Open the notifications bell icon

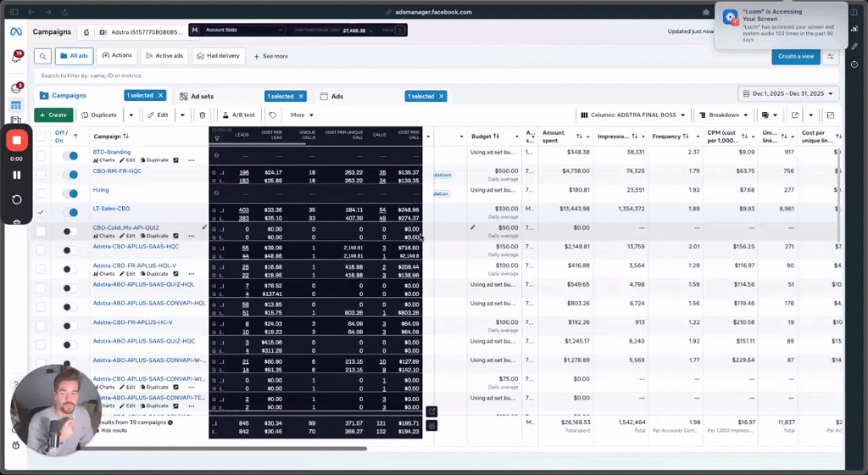17,57
